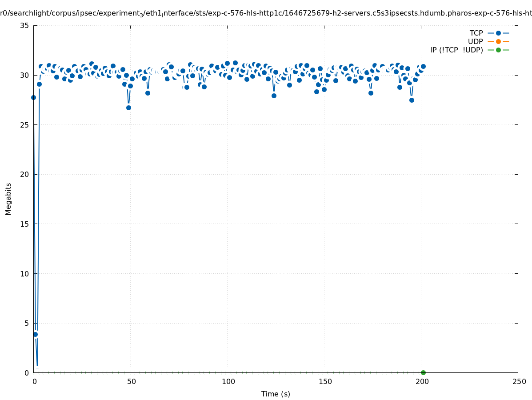Screen dimensions: 532x400
Task: Click the chart title file path text
Action: [266, 13]
